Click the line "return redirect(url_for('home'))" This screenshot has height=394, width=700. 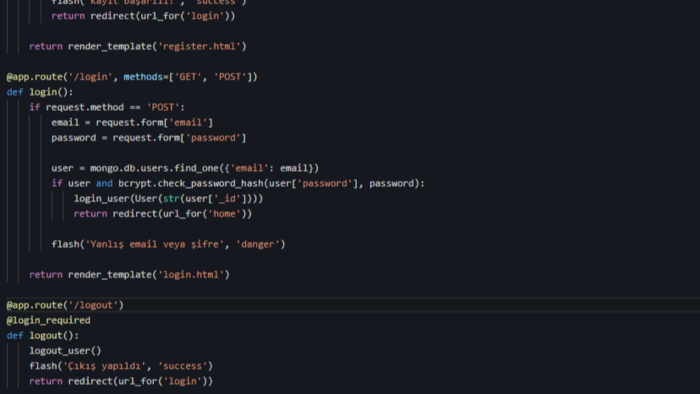162,214
